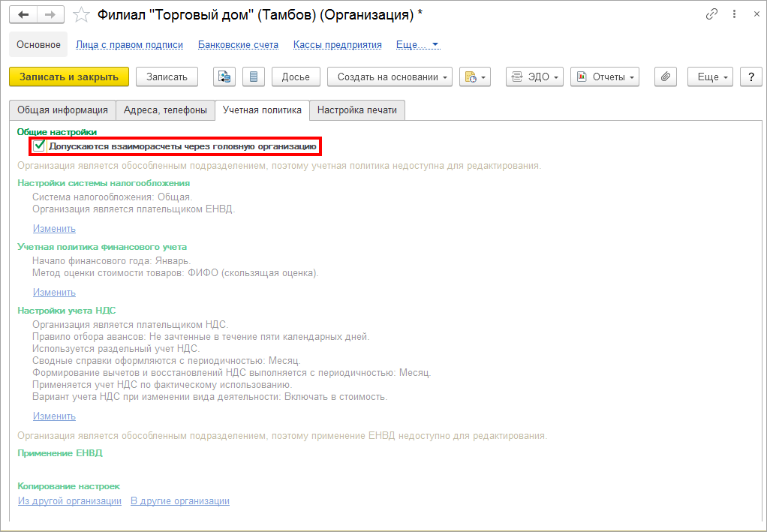Click the back navigation arrow

[x=23, y=15]
